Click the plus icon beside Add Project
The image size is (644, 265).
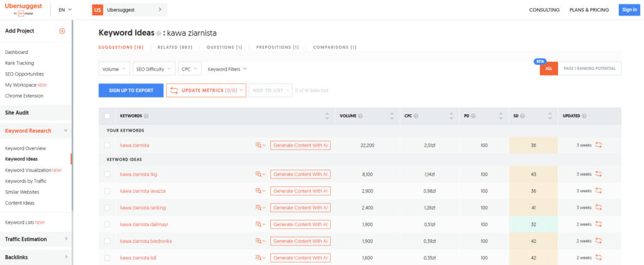tap(62, 31)
